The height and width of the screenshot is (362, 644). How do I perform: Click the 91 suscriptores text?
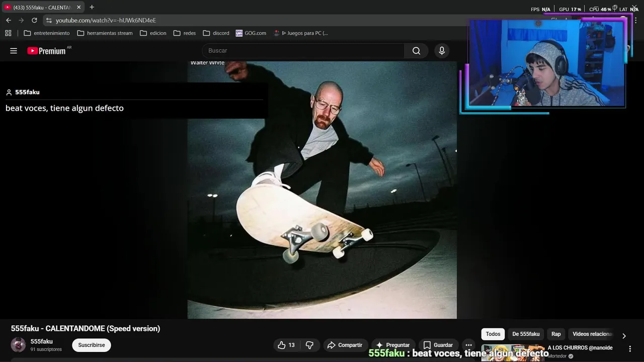(x=46, y=349)
